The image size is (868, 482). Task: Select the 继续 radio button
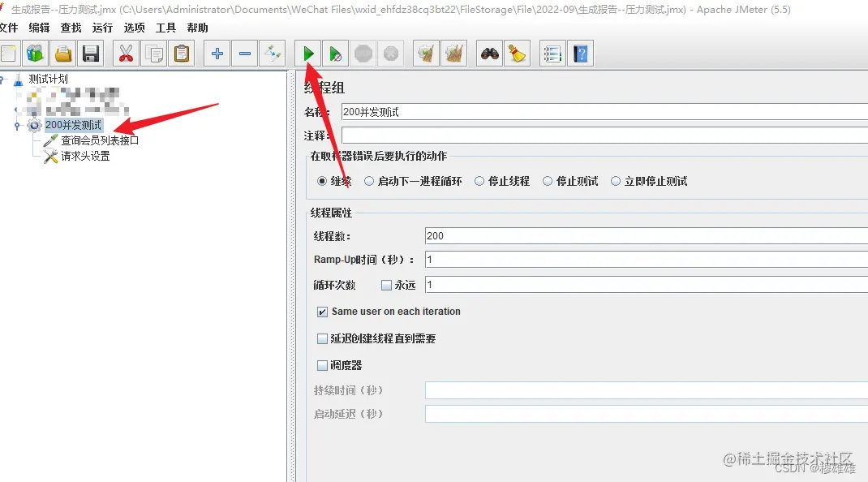321,181
